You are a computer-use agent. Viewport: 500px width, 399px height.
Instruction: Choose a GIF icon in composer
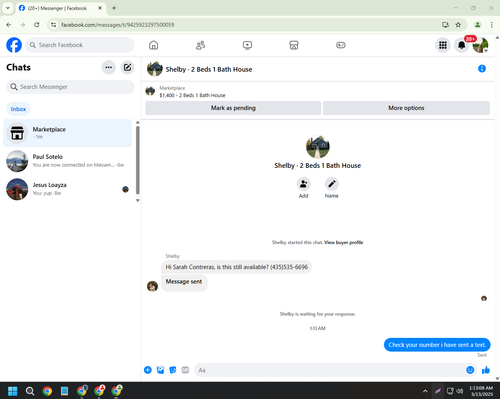[x=185, y=370]
